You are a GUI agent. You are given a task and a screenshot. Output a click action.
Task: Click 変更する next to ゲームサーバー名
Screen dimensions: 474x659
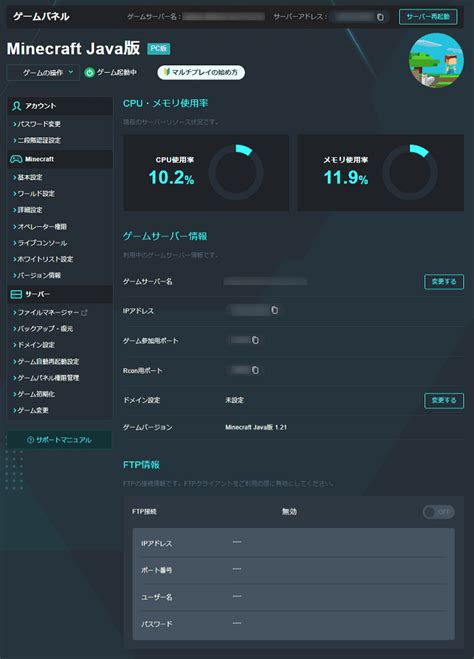(x=444, y=282)
